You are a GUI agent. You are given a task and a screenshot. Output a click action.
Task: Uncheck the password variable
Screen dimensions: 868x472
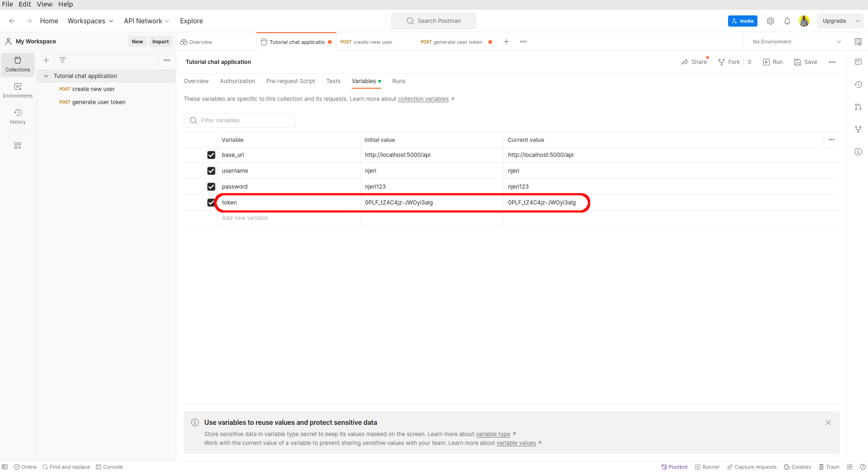(x=211, y=187)
